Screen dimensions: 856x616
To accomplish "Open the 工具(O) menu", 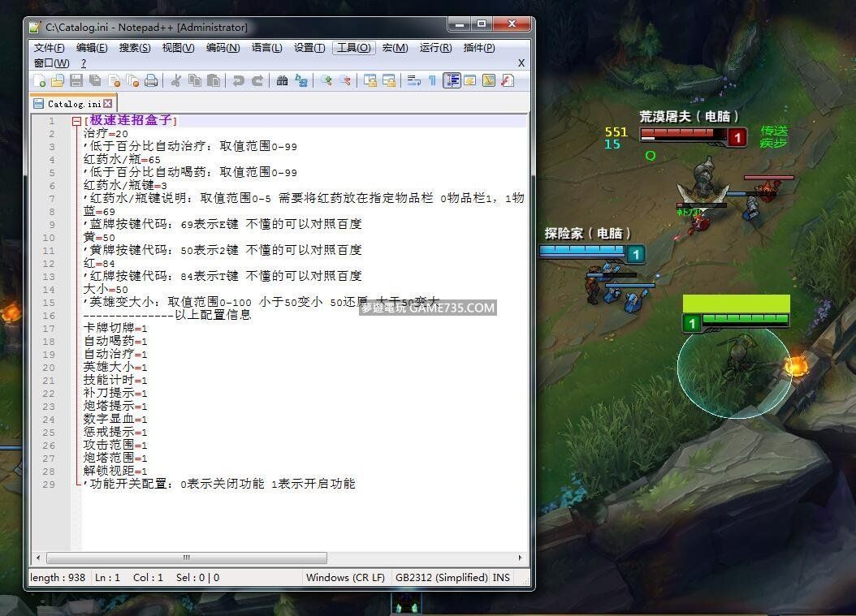I will [x=354, y=48].
